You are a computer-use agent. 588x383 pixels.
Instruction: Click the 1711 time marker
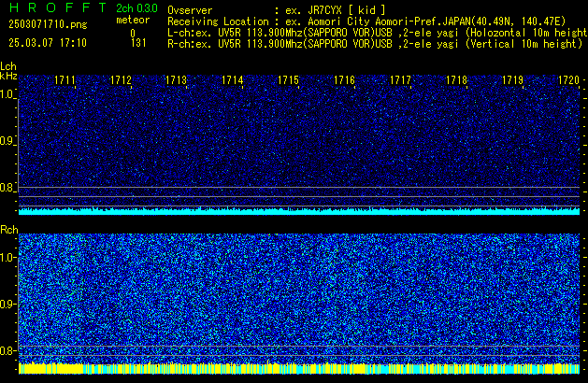(65, 80)
